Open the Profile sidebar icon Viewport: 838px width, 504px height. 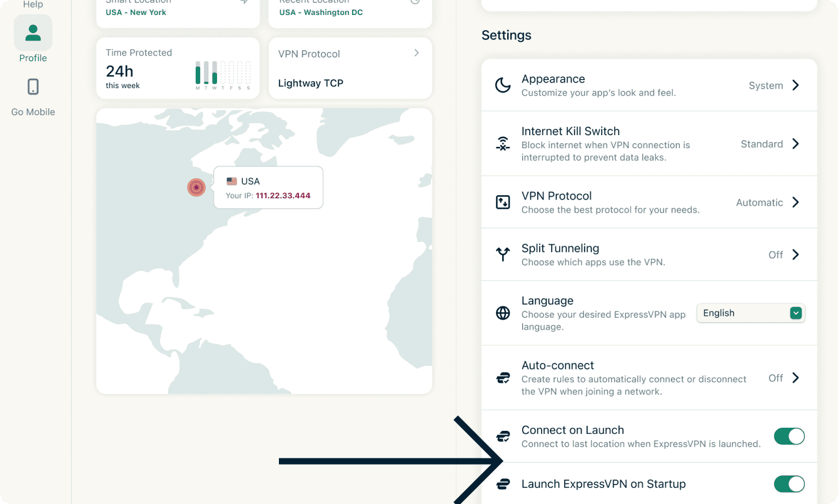tap(33, 33)
